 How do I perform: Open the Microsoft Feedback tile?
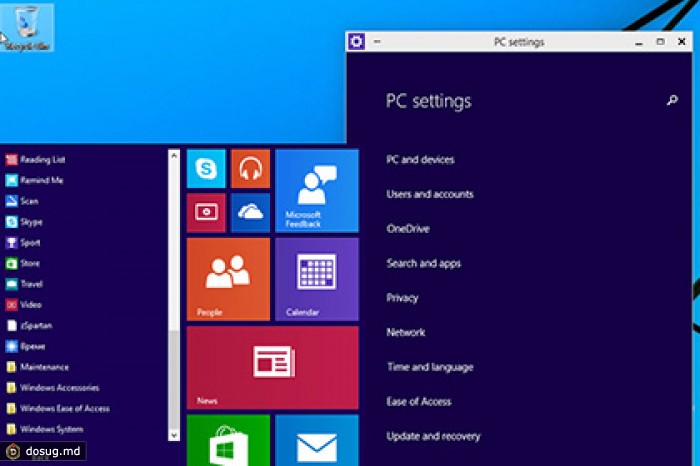pos(317,191)
